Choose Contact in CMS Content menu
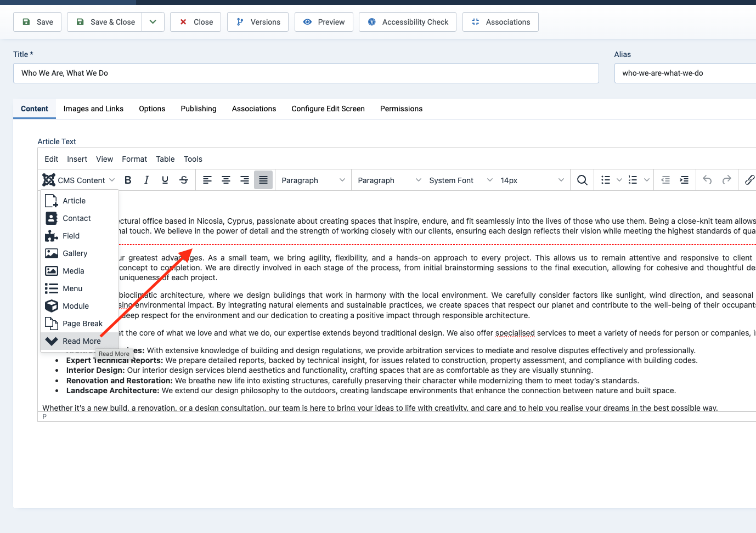 pyautogui.click(x=80, y=218)
